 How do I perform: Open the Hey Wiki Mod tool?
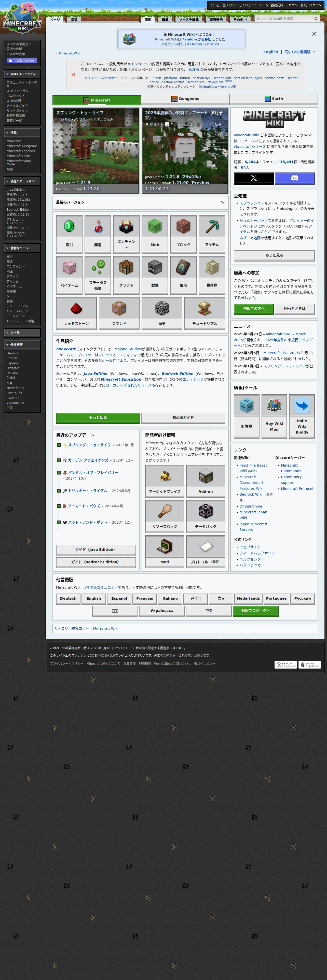click(x=274, y=416)
